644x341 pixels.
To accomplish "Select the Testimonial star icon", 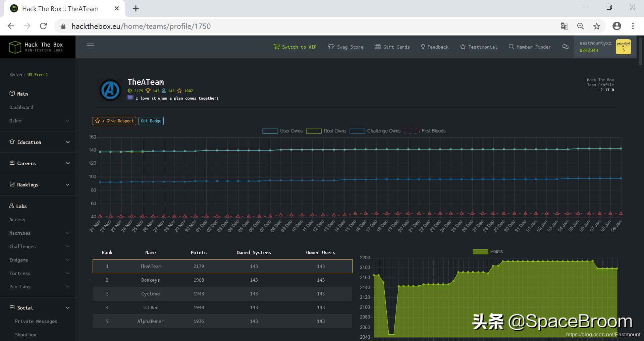I will [463, 47].
